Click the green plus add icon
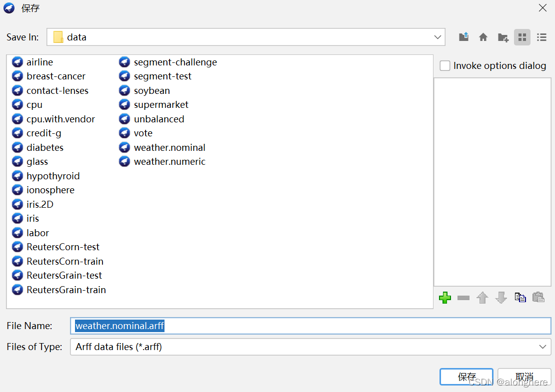 click(444, 298)
